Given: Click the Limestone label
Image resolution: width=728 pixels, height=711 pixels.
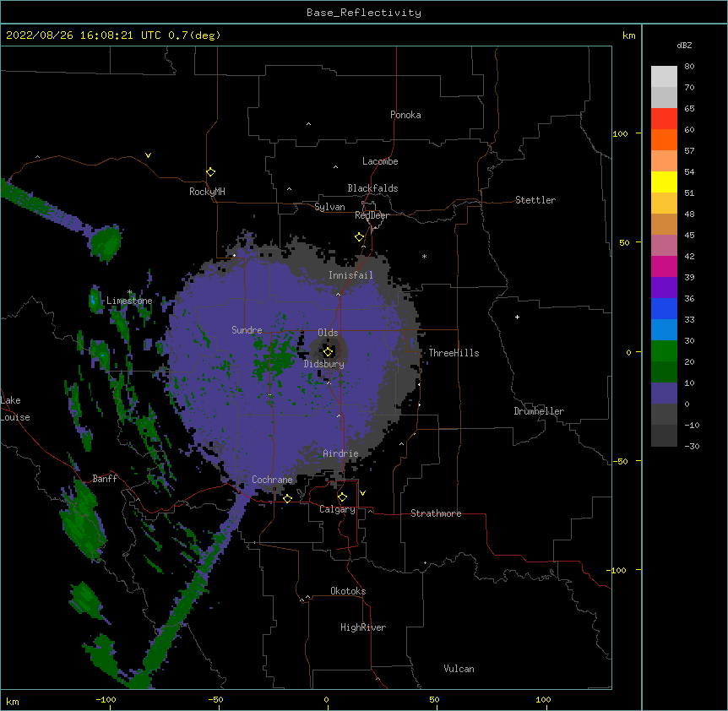Looking at the screenshot, I should 129,301.
